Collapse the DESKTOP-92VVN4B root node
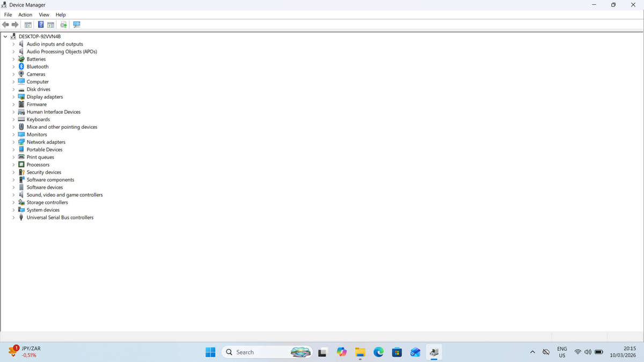 (x=5, y=36)
